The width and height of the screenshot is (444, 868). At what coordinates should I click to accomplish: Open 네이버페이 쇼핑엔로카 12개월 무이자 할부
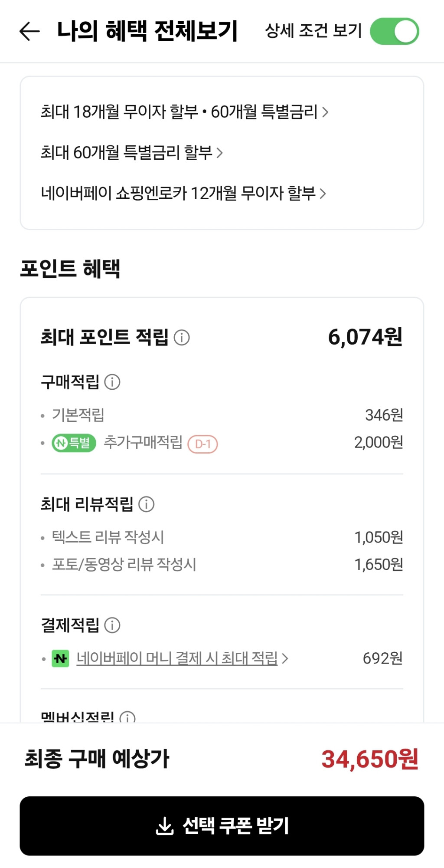(x=183, y=194)
